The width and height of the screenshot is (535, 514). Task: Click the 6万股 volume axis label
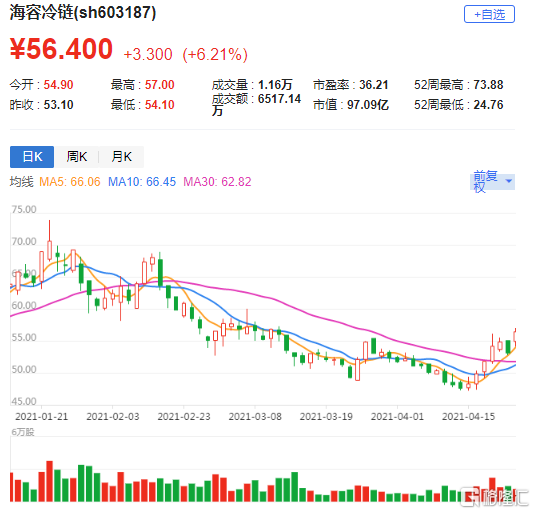pos(23,432)
